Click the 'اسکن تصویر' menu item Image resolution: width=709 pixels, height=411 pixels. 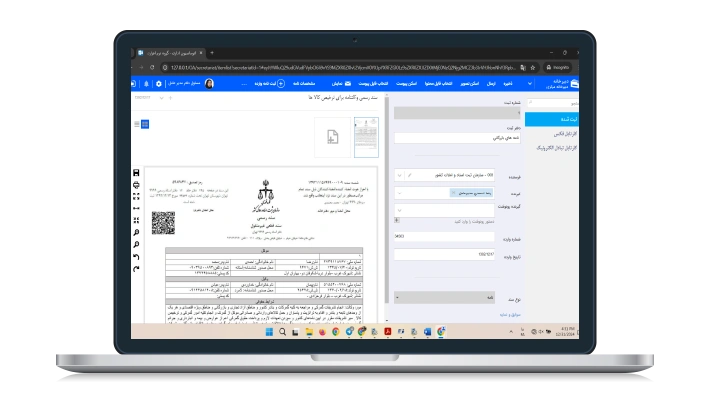click(469, 84)
